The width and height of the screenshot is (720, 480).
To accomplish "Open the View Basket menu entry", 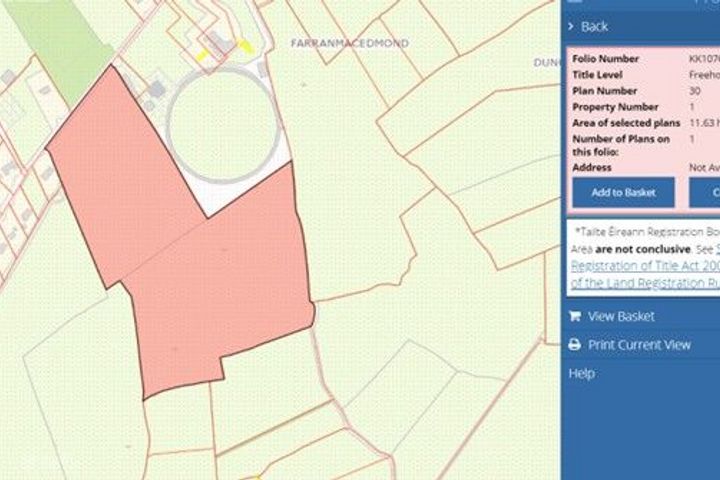I will point(621,316).
